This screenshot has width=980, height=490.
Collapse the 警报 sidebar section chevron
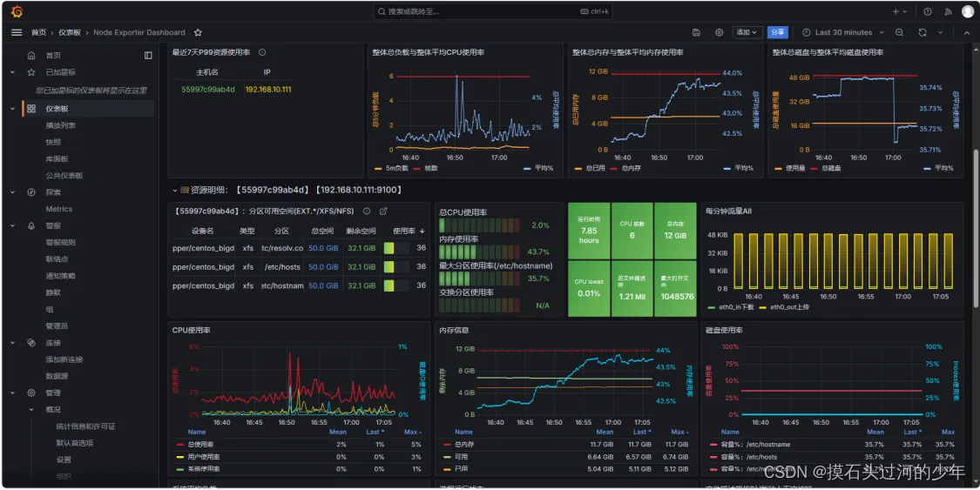click(12, 226)
